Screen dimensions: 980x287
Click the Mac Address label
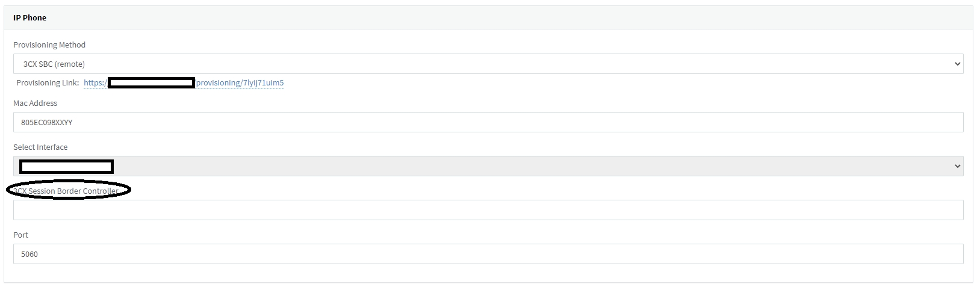(36, 103)
